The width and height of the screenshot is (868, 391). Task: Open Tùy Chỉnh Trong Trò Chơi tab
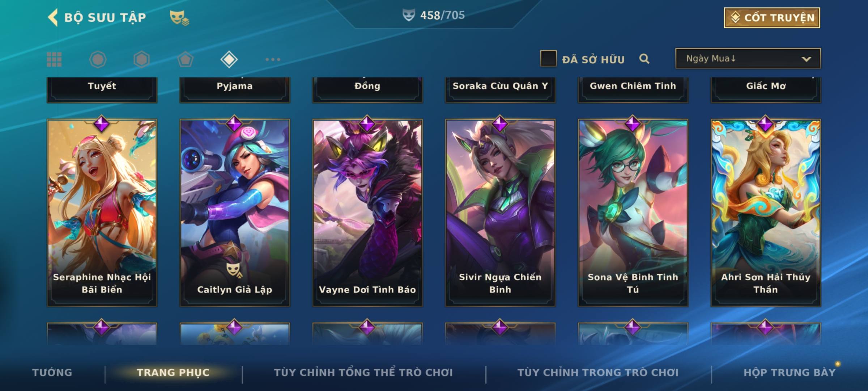598,373
